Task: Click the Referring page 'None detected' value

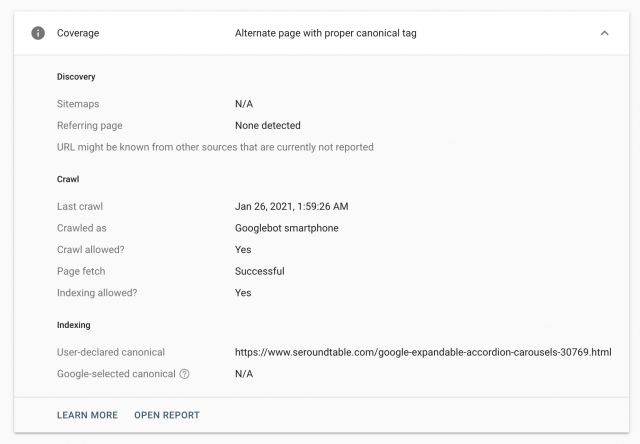Action: (267, 126)
